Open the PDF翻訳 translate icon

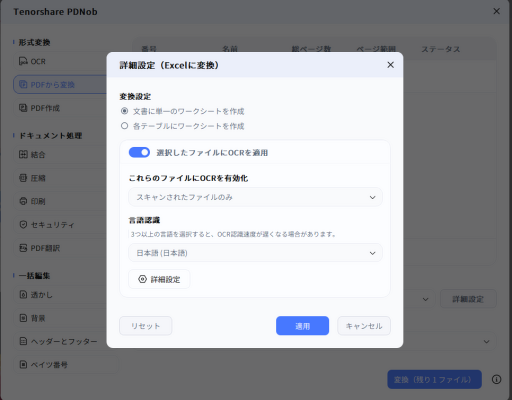[23, 248]
